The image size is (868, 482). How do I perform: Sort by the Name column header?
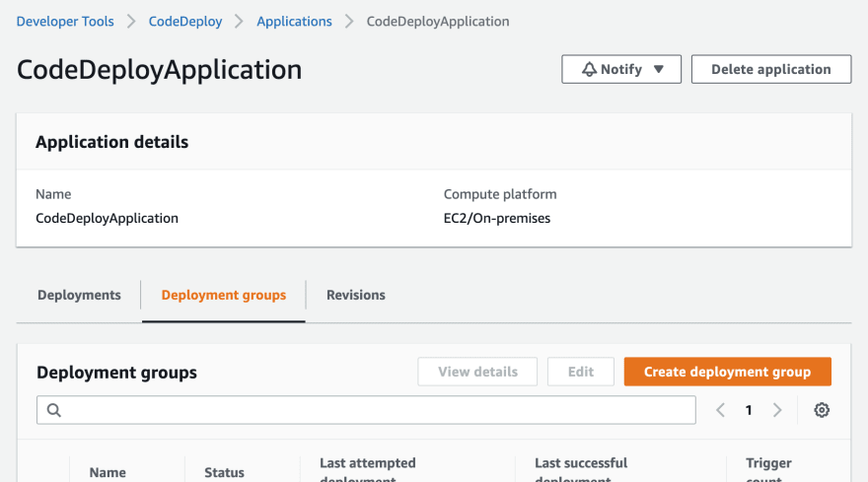108,472
